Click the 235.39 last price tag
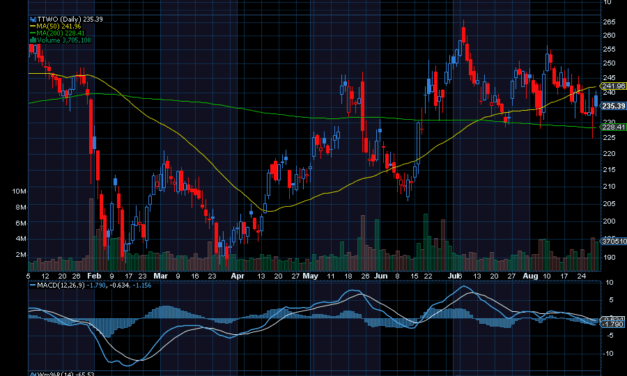This screenshot has height=376, width=627. 613,106
